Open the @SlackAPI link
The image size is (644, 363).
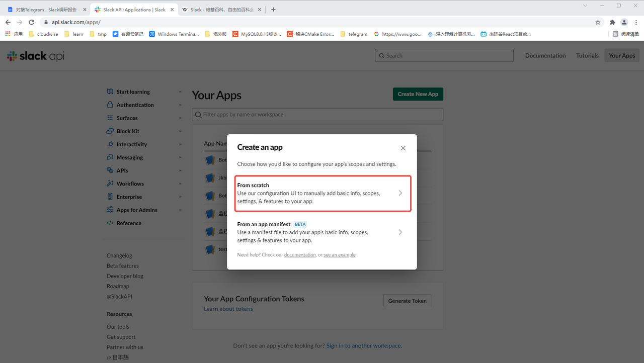coord(119,296)
